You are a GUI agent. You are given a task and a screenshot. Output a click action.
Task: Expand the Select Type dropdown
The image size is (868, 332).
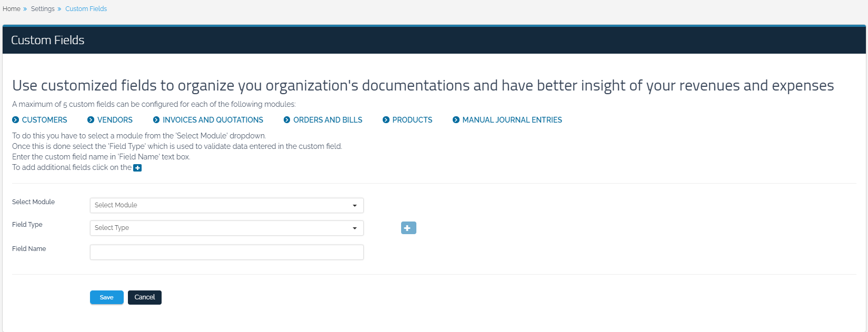[226, 228]
